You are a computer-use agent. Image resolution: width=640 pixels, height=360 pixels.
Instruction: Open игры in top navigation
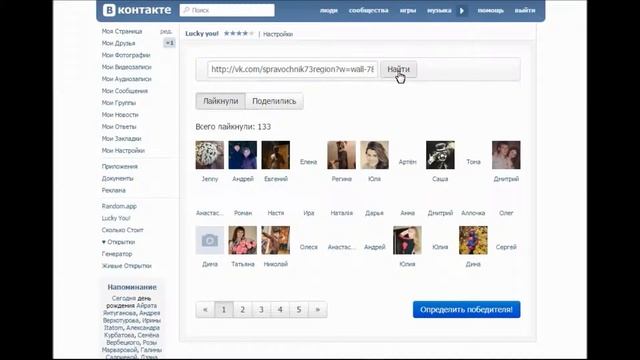coord(408,11)
